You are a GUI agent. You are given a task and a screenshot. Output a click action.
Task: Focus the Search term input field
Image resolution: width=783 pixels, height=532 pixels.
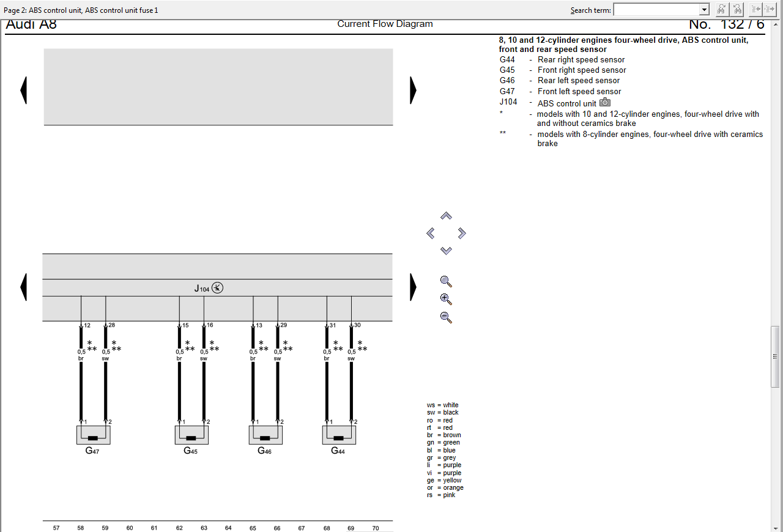point(656,10)
